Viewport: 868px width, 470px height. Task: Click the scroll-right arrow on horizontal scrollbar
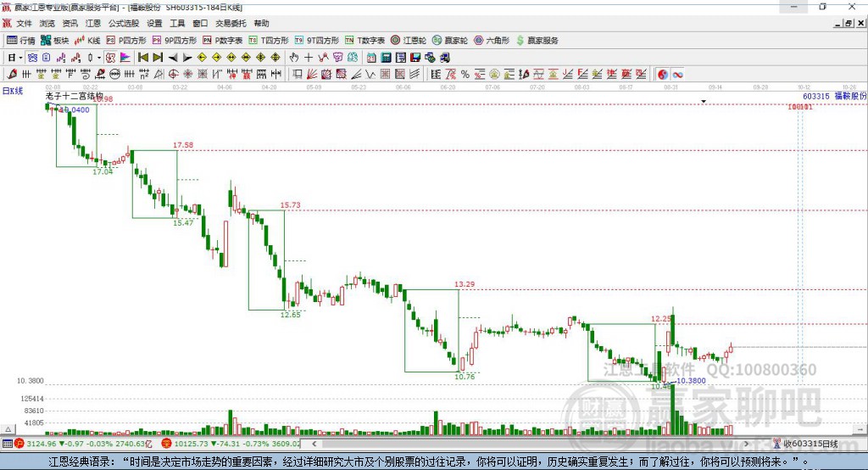pyautogui.click(x=746, y=444)
